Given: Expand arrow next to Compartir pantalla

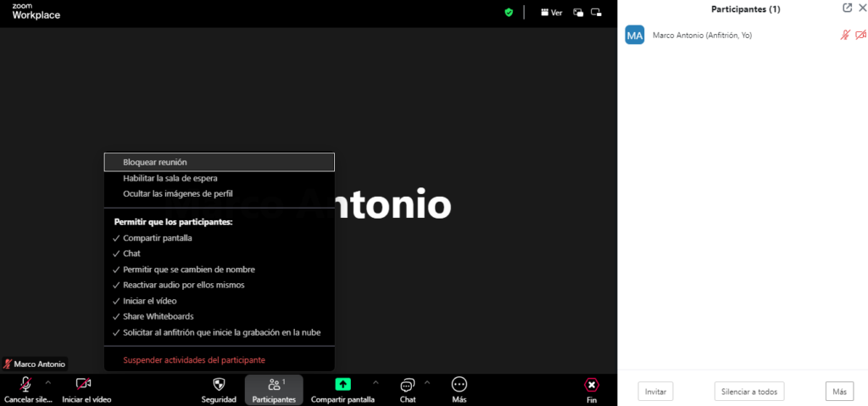Looking at the screenshot, I should click(x=375, y=382).
